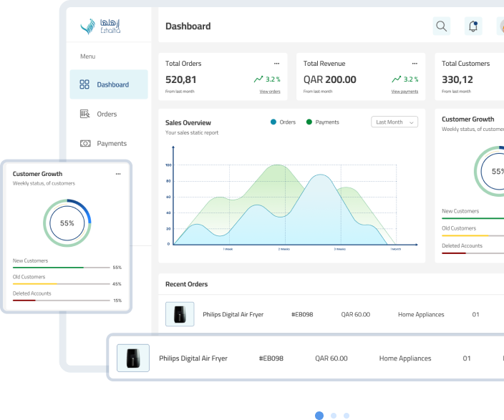The width and height of the screenshot is (504, 420).
Task: Click the Orders icon in sidebar
Action: (x=84, y=114)
